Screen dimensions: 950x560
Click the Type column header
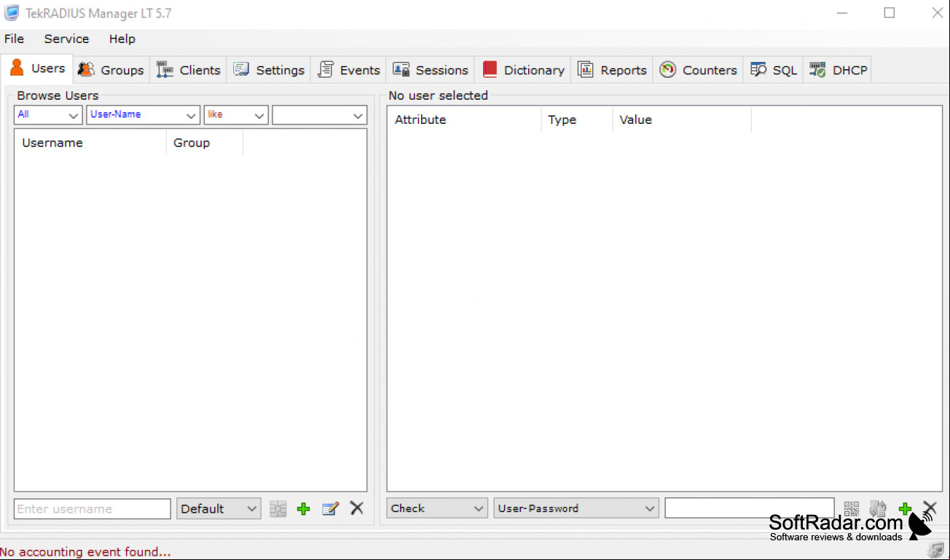[577, 120]
